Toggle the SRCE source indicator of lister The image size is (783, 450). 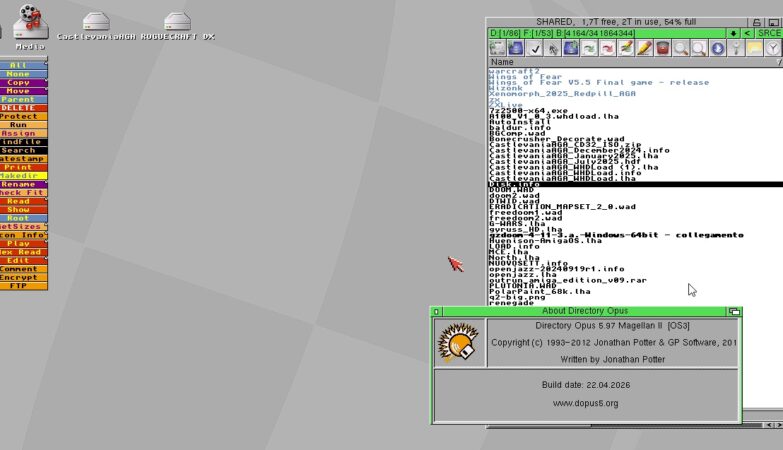[x=769, y=34]
